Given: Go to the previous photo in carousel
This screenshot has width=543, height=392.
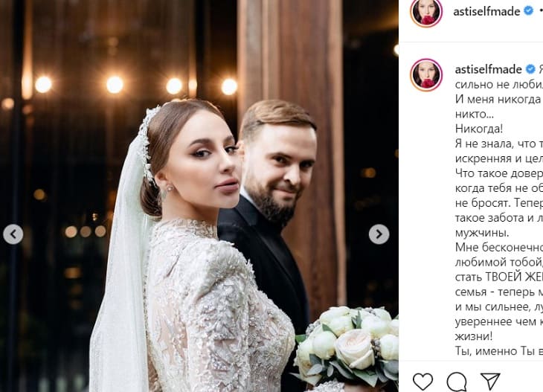Looking at the screenshot, I should click(13, 234).
